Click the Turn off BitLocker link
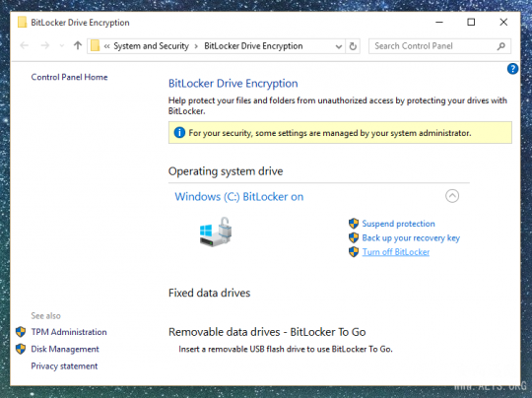 (396, 252)
